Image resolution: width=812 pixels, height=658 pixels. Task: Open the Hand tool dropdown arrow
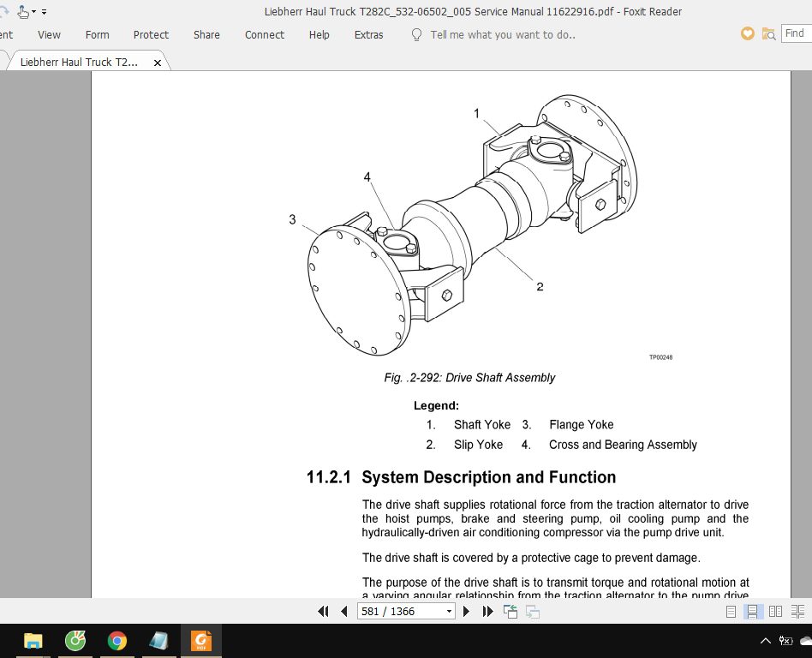coord(33,11)
